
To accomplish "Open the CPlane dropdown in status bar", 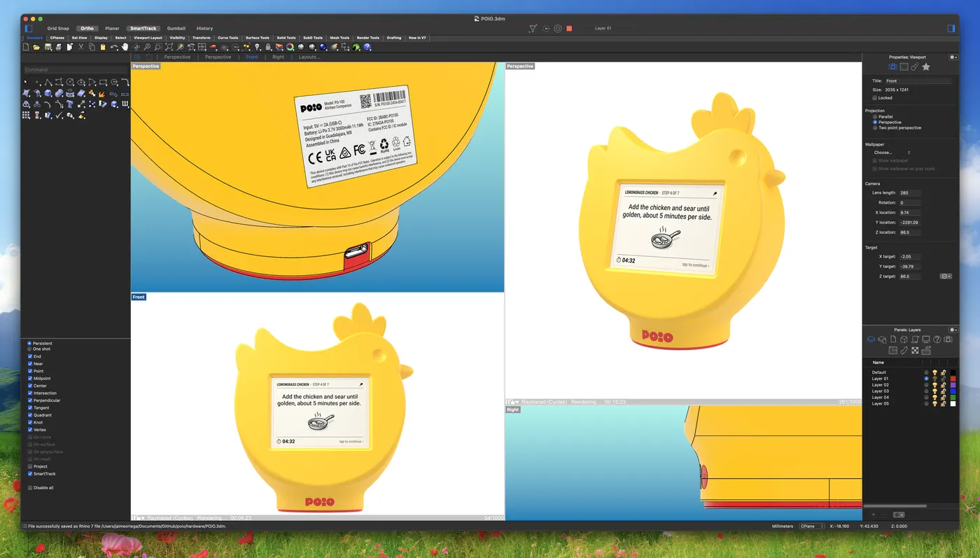I will click(x=811, y=526).
